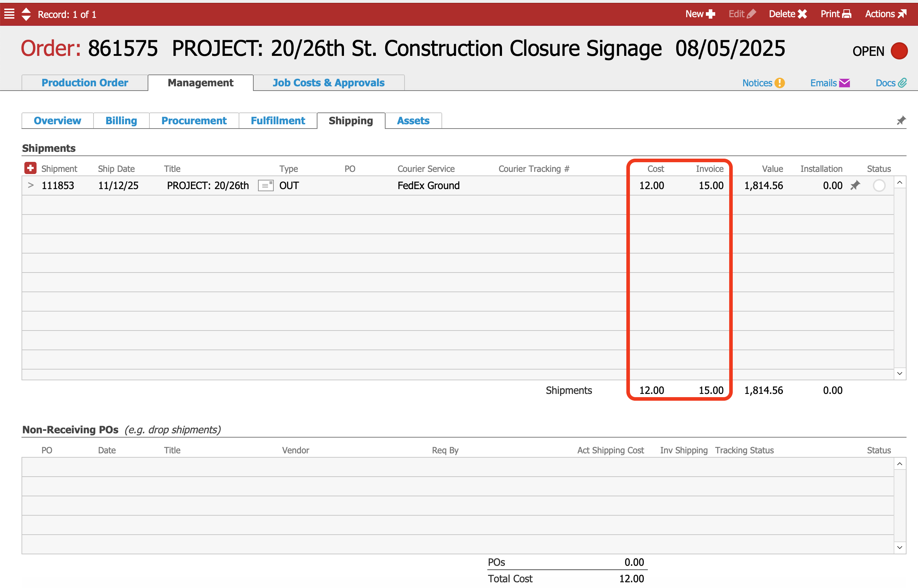Open the Actions menu
Viewport: 918px width, 588px height.
pyautogui.click(x=885, y=14)
